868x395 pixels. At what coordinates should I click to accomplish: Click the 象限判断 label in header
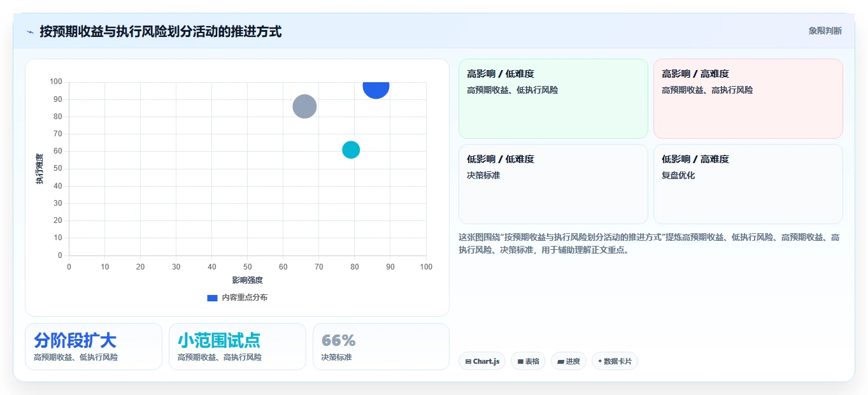(x=825, y=31)
